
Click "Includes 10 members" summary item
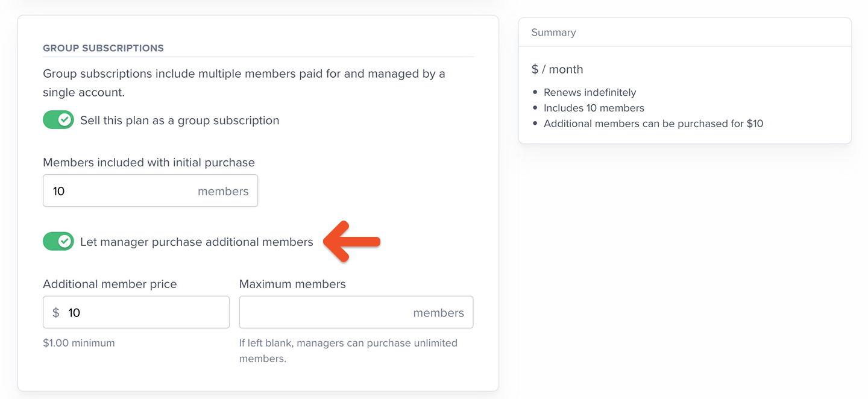click(x=594, y=108)
